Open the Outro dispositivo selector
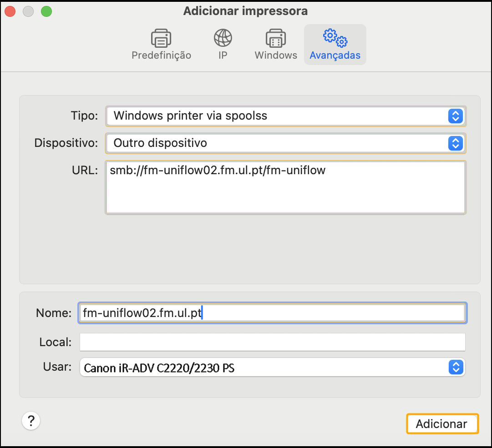The image size is (492, 448). [x=285, y=143]
